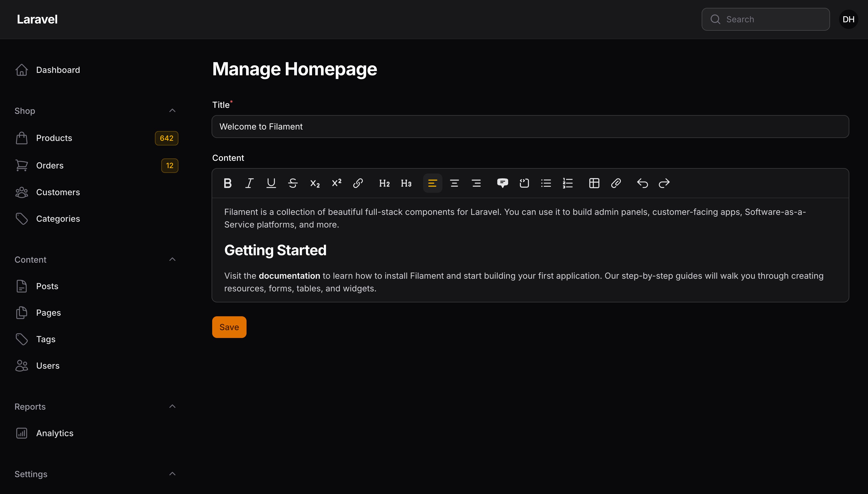
Task: Go to Orders in sidebar
Action: (96, 166)
